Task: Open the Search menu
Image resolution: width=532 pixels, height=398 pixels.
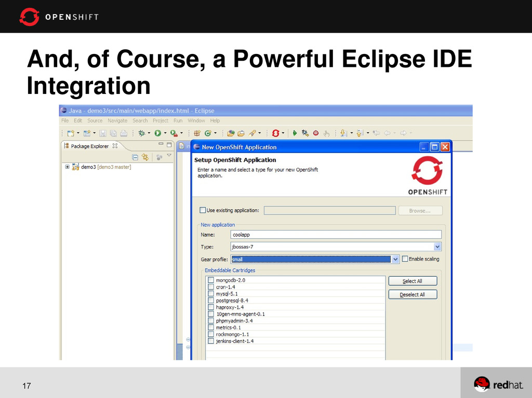Action: [140, 121]
